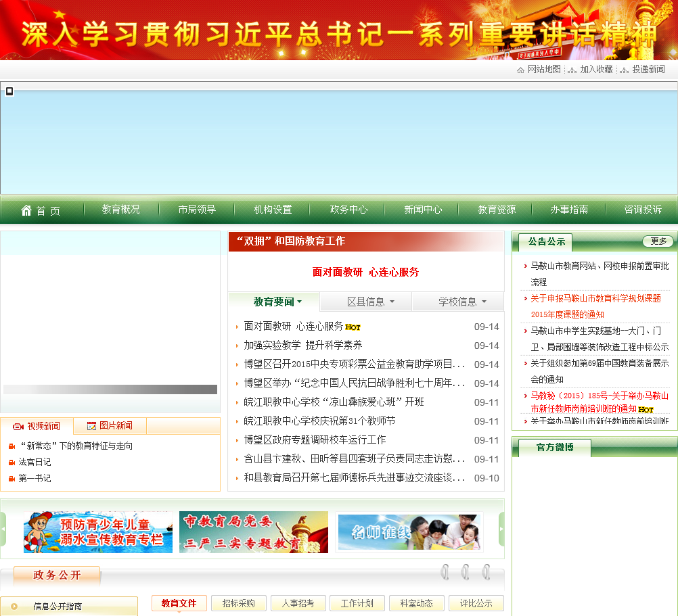Open video 第一书记
Screen dimensions: 678x616
35,478
